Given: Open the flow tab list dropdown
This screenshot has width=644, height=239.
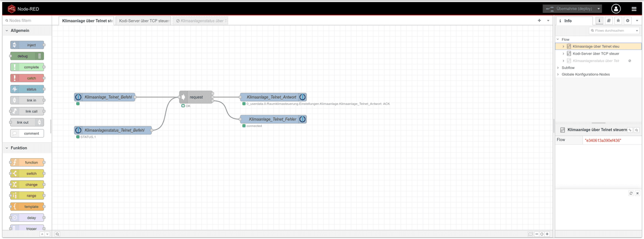Looking at the screenshot, I should click(x=548, y=21).
